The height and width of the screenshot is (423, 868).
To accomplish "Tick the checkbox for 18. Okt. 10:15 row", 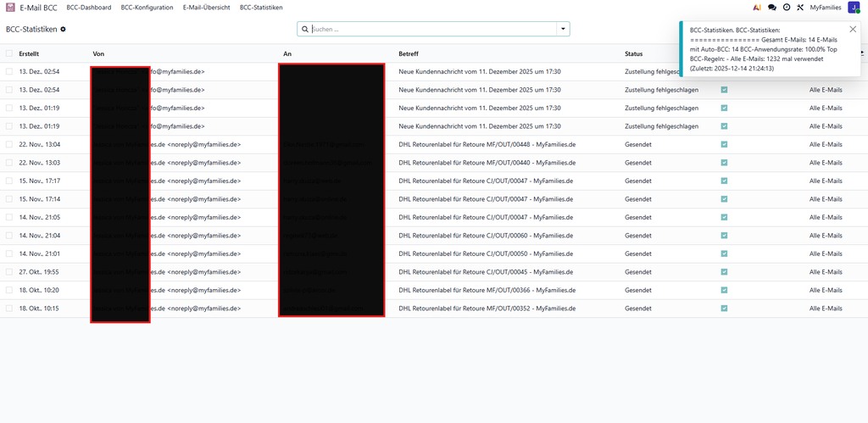I will (x=9, y=309).
